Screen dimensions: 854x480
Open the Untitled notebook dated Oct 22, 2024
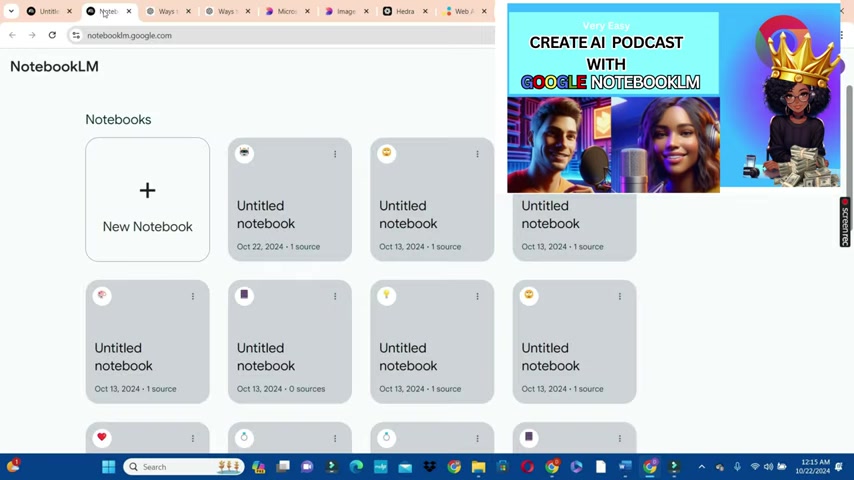point(290,199)
